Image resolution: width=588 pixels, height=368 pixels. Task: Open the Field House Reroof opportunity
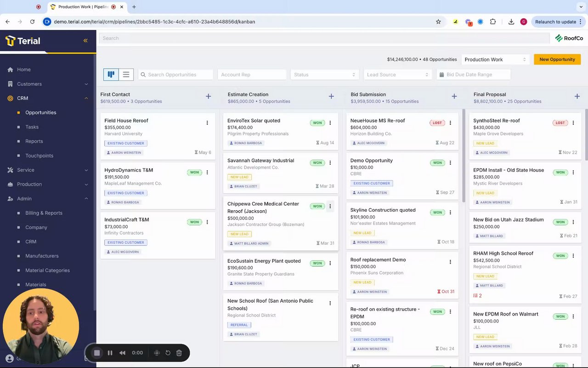pos(126,121)
